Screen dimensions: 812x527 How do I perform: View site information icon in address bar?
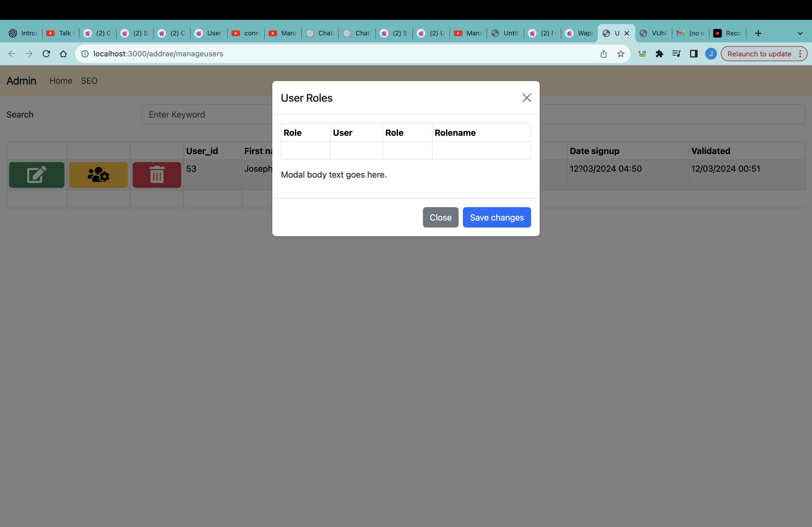(85, 54)
